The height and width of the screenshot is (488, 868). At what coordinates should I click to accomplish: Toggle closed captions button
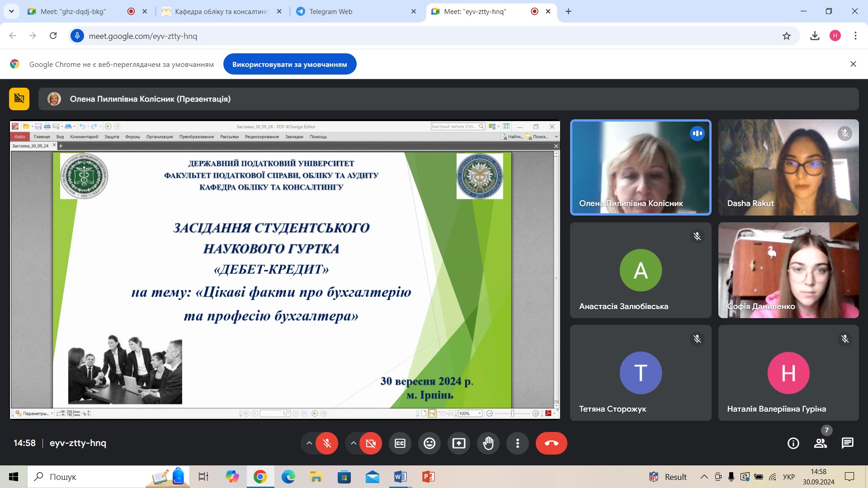400,443
